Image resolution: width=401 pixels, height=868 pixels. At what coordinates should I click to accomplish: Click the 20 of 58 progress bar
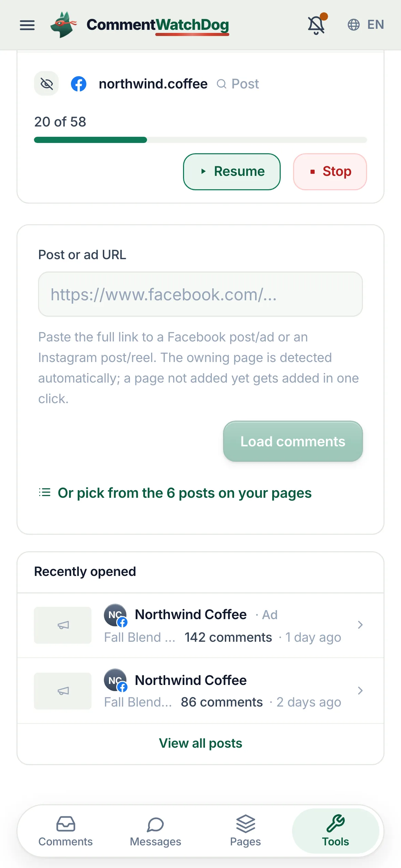coord(200,140)
